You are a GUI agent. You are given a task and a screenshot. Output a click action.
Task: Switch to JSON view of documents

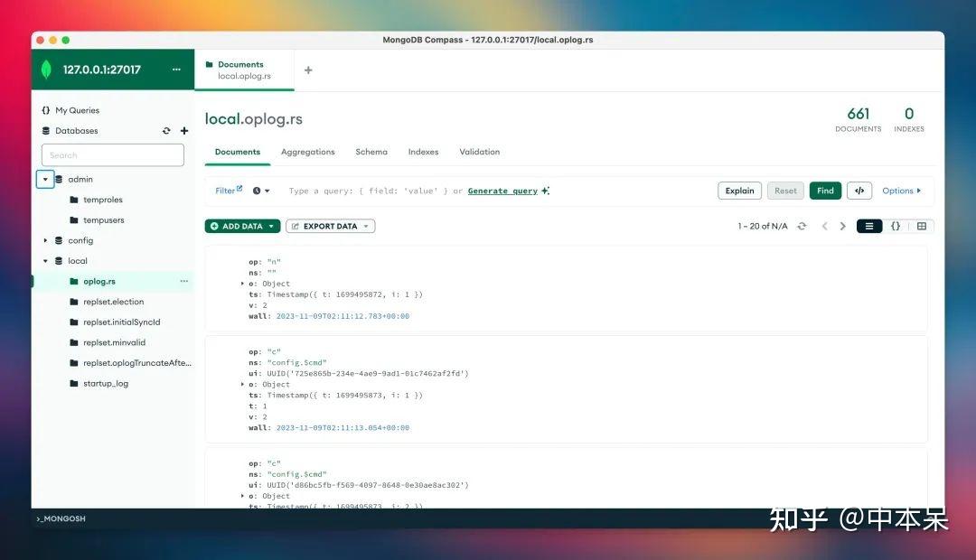896,226
